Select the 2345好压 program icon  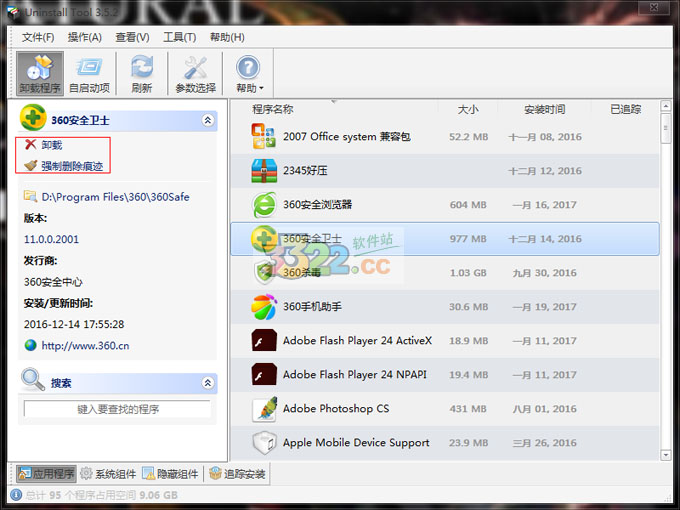point(264,171)
